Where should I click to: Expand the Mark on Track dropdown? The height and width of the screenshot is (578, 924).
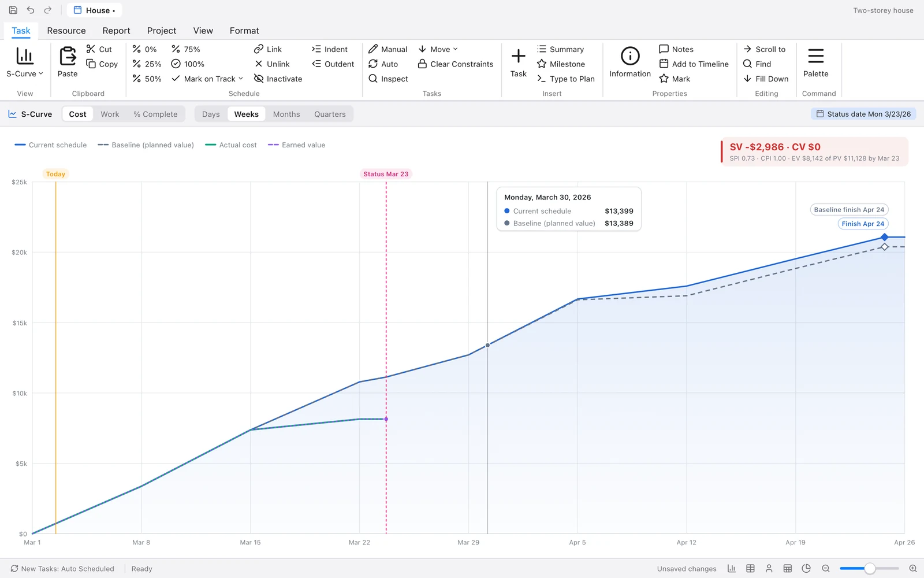[x=208, y=79]
